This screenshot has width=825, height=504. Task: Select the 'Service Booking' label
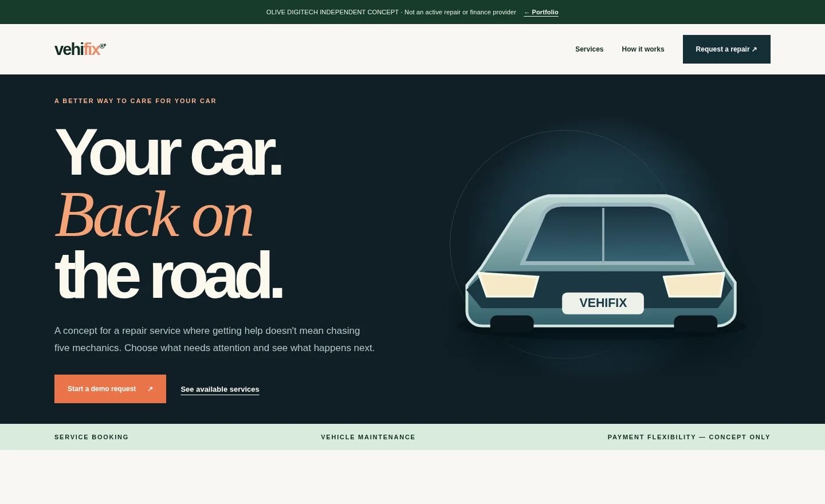[92, 437]
